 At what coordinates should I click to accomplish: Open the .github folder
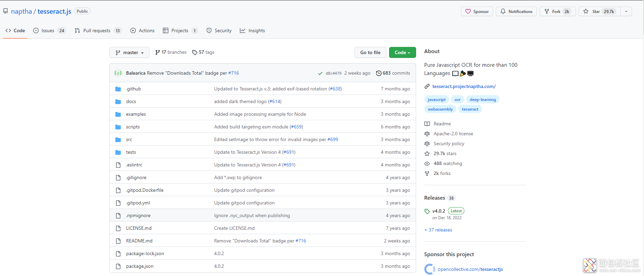click(x=133, y=89)
